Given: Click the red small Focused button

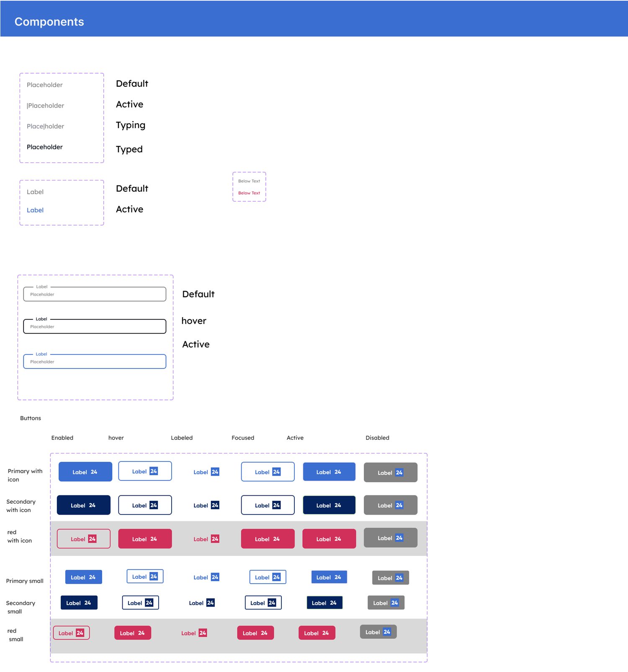Looking at the screenshot, I should tap(255, 633).
